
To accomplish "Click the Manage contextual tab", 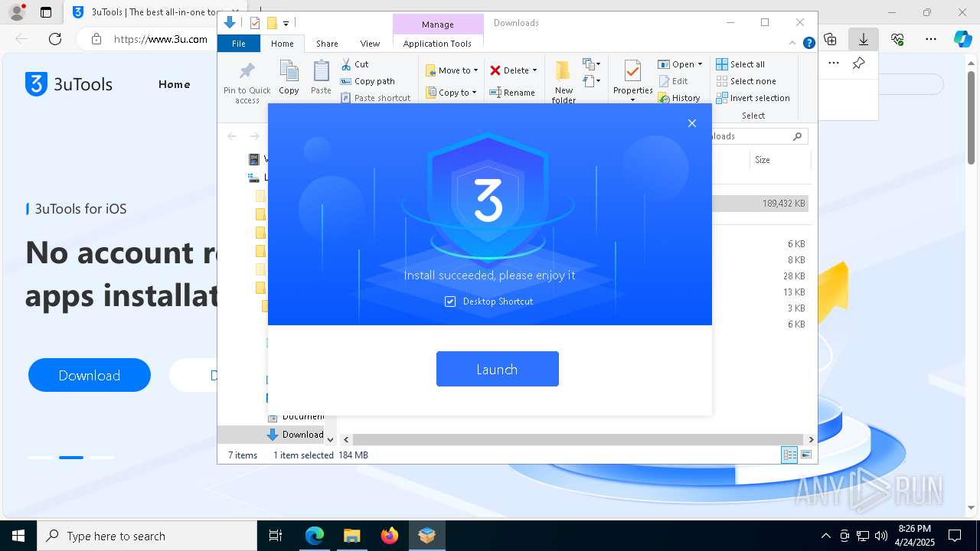I will [438, 24].
